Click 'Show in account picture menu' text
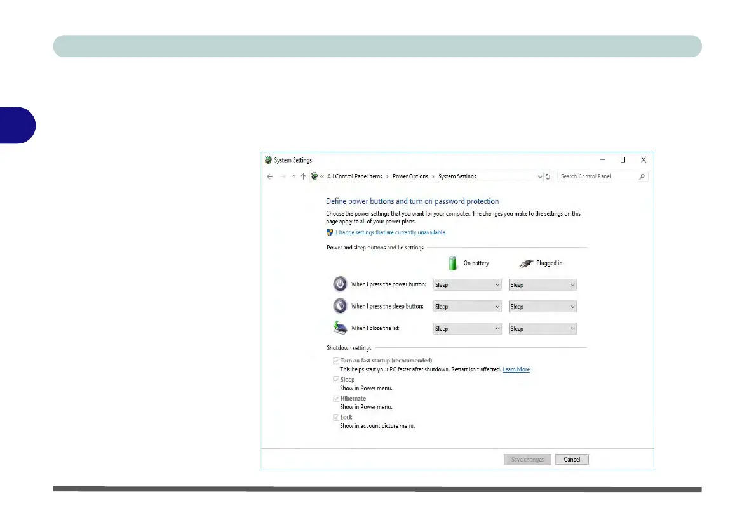 (x=377, y=426)
